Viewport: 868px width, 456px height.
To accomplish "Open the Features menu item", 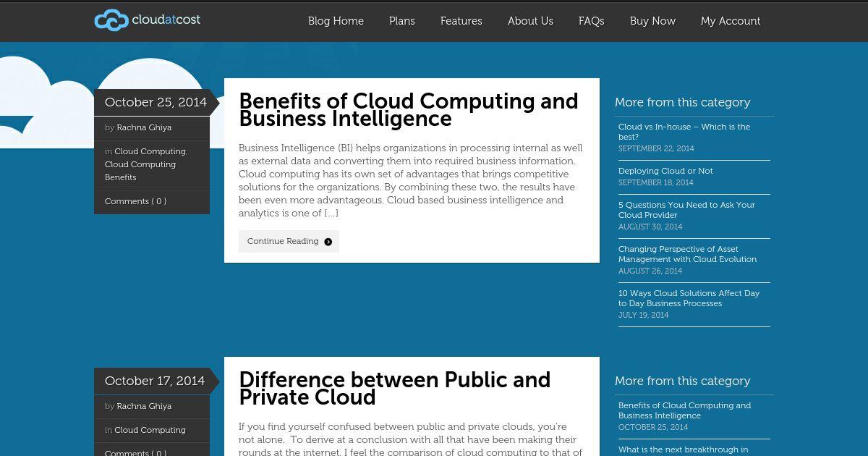I will point(461,21).
